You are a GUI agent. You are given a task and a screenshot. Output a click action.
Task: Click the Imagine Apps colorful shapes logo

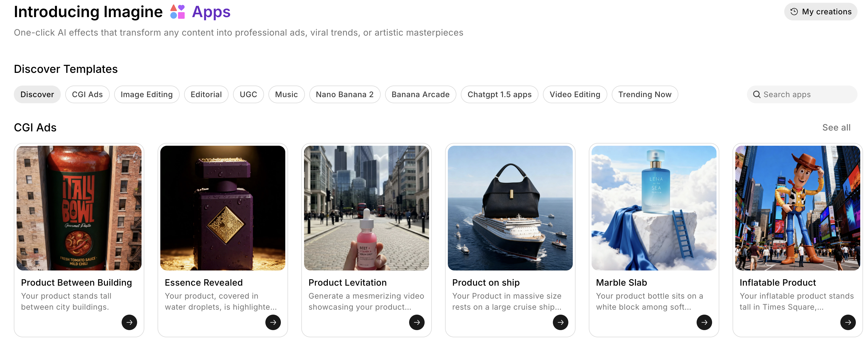point(177,12)
